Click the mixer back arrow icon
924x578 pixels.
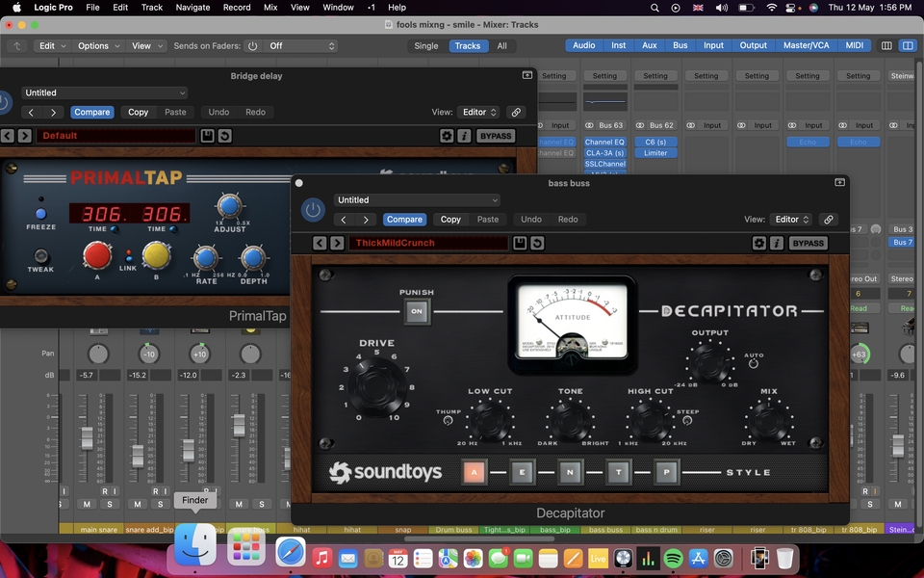pyautogui.click(x=17, y=46)
